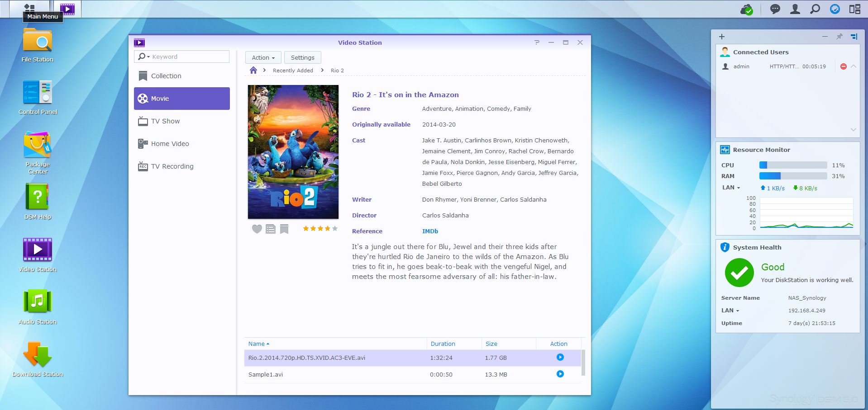This screenshot has height=410, width=868.
Task: Open the Action dropdown
Action: (263, 57)
